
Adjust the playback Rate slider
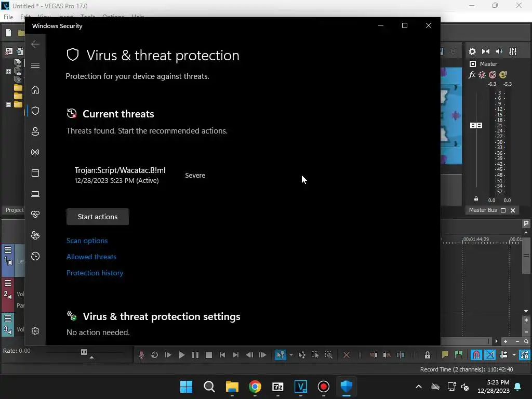[84, 352]
